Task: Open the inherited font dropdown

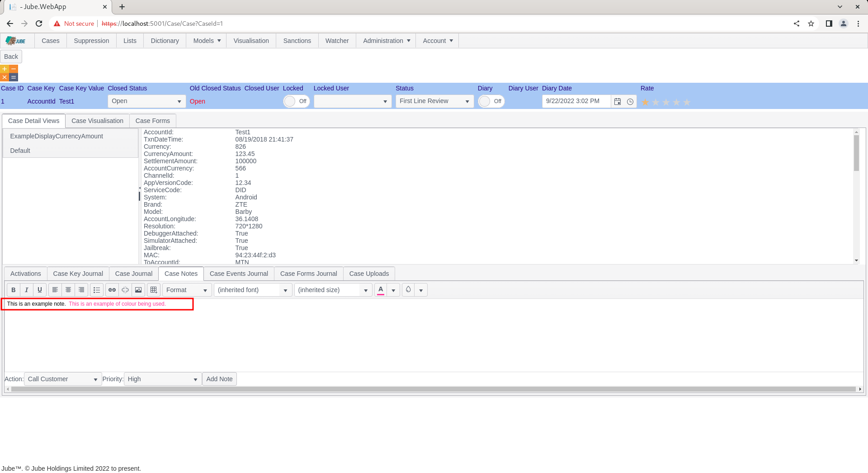Action: [x=253, y=290]
